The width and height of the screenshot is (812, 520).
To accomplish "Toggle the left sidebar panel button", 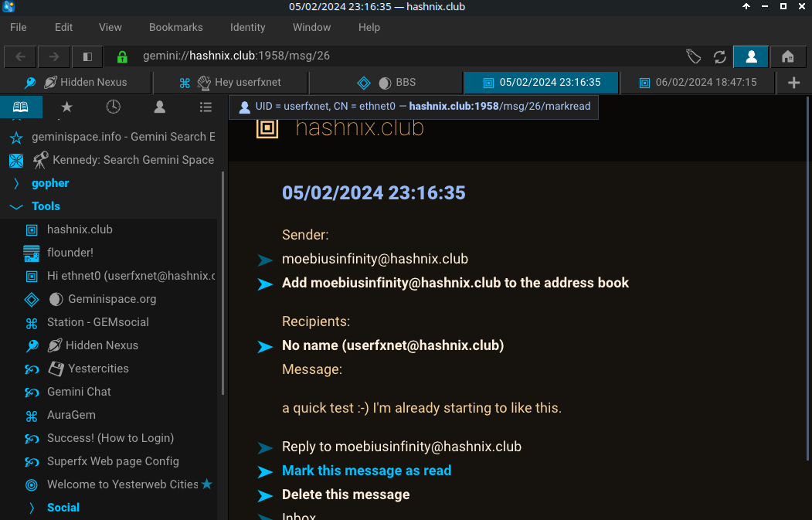I will [x=87, y=56].
